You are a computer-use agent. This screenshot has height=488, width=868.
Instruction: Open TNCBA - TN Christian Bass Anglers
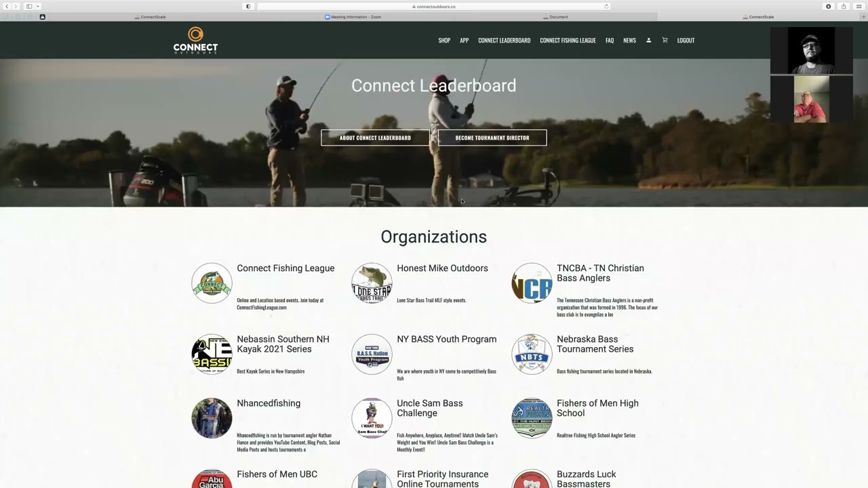click(x=600, y=273)
